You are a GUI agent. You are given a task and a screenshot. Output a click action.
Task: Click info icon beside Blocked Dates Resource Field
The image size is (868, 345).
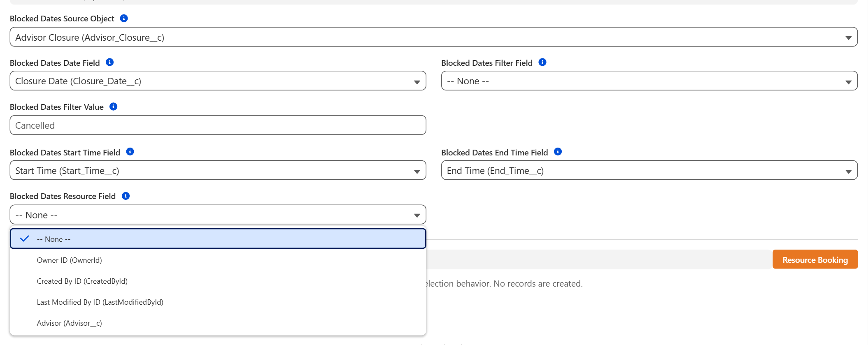point(126,196)
